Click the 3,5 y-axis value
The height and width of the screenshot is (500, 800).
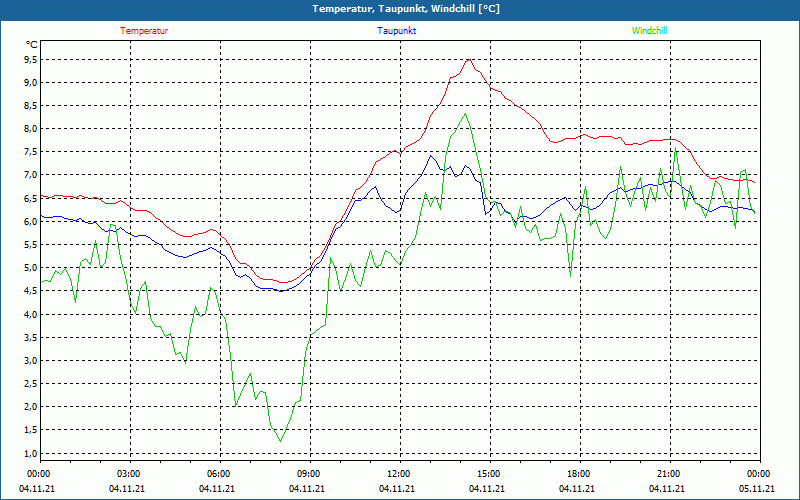tap(31, 337)
